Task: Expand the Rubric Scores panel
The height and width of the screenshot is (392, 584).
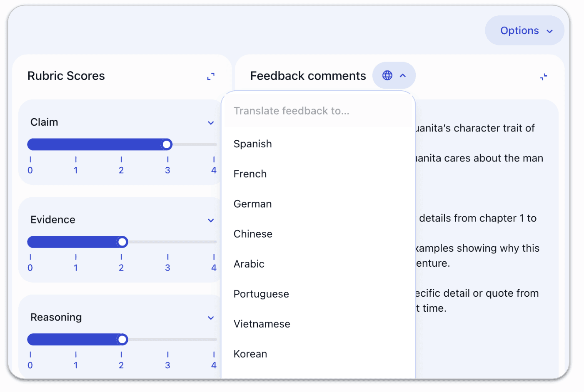Action: pyautogui.click(x=211, y=77)
